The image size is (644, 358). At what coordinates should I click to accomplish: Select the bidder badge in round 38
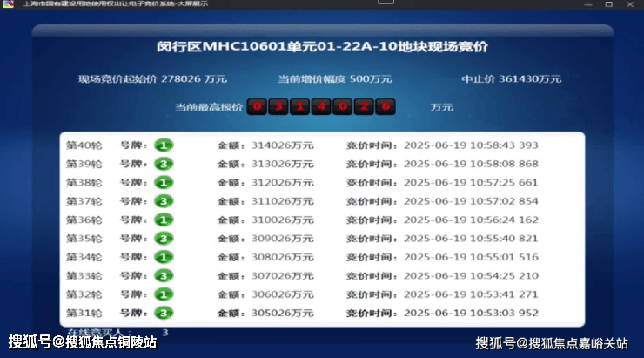tap(164, 183)
